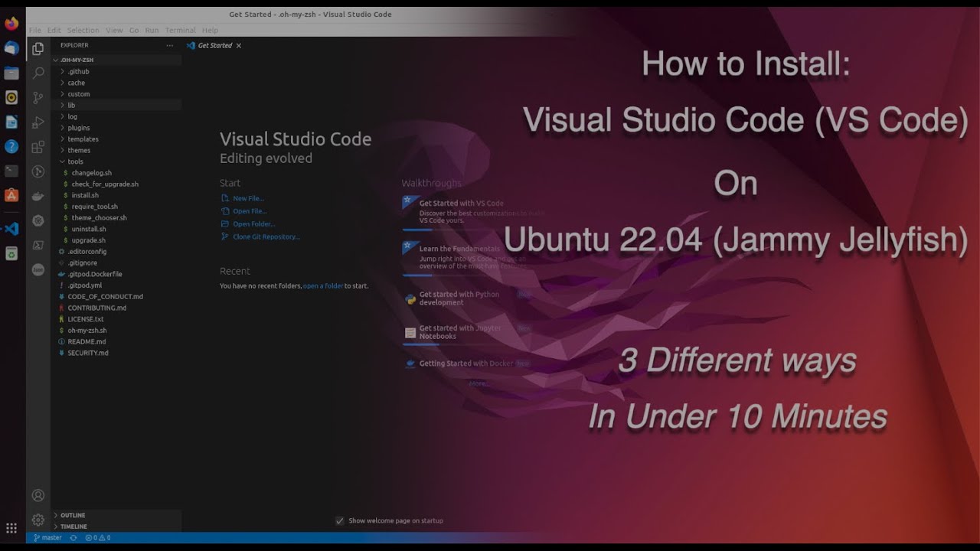Open the Terminal from the dock
The width and height of the screenshot is (980, 551).
pyautogui.click(x=11, y=171)
